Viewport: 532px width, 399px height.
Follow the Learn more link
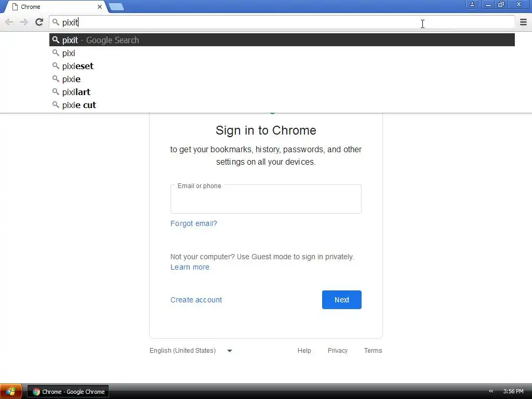(x=190, y=268)
